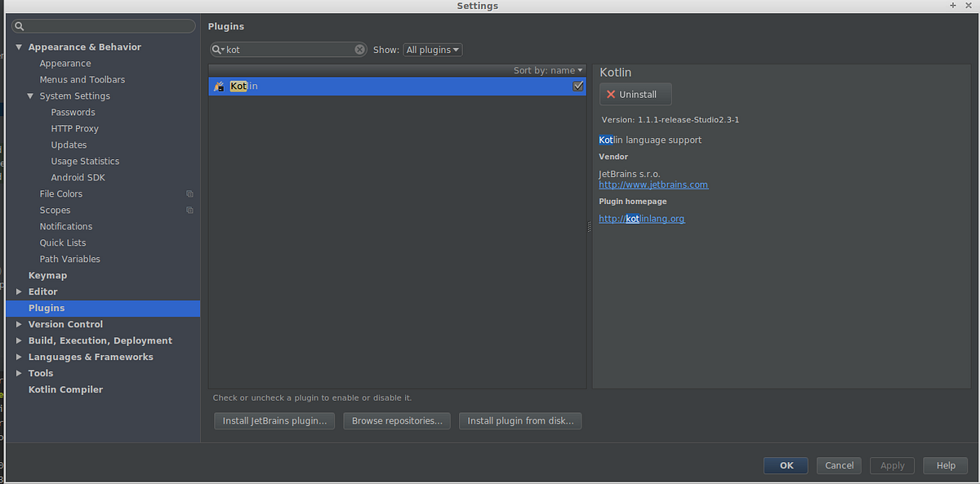
Task: Click the Kotlin plugin icon in the list
Action: [x=218, y=86]
